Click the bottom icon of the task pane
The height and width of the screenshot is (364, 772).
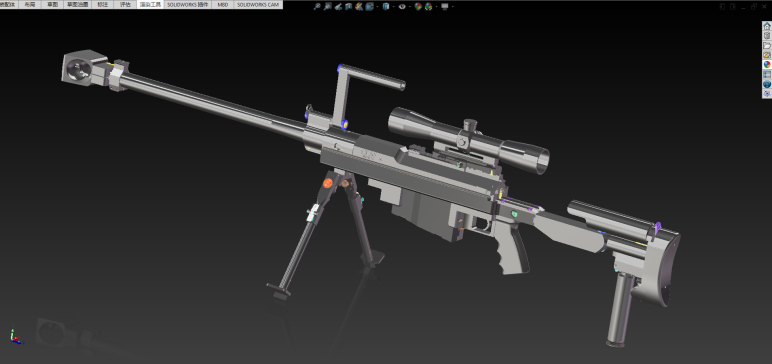[767, 94]
